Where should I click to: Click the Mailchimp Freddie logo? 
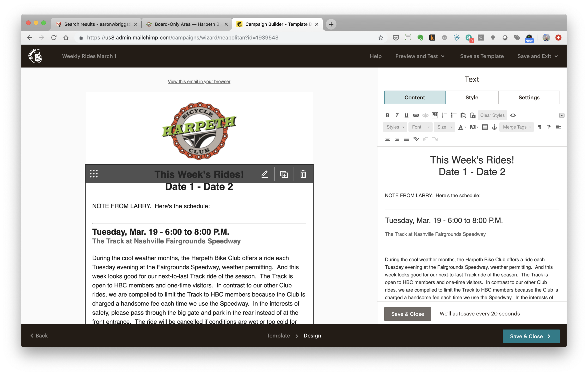click(x=35, y=56)
